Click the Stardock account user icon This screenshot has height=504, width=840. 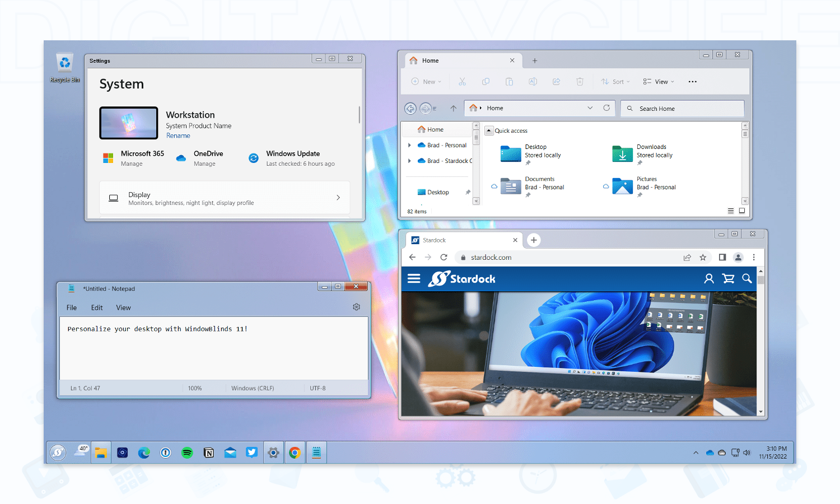click(709, 278)
